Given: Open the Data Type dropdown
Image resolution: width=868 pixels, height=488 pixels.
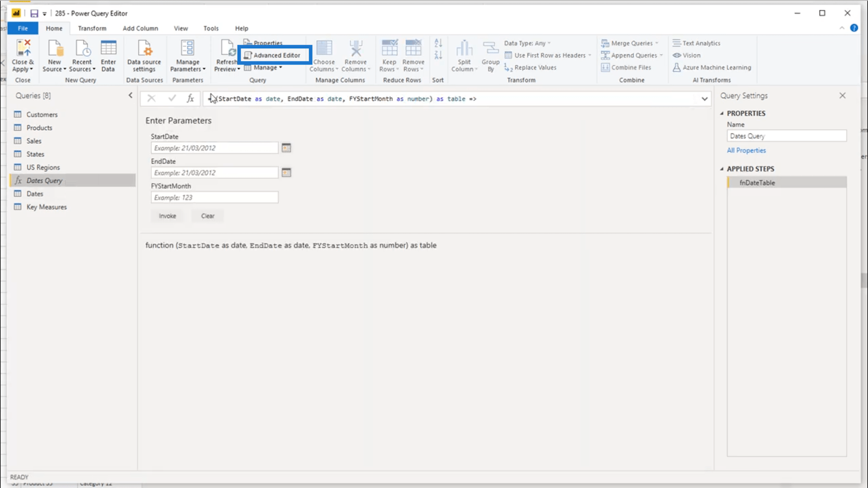Looking at the screenshot, I should point(527,43).
